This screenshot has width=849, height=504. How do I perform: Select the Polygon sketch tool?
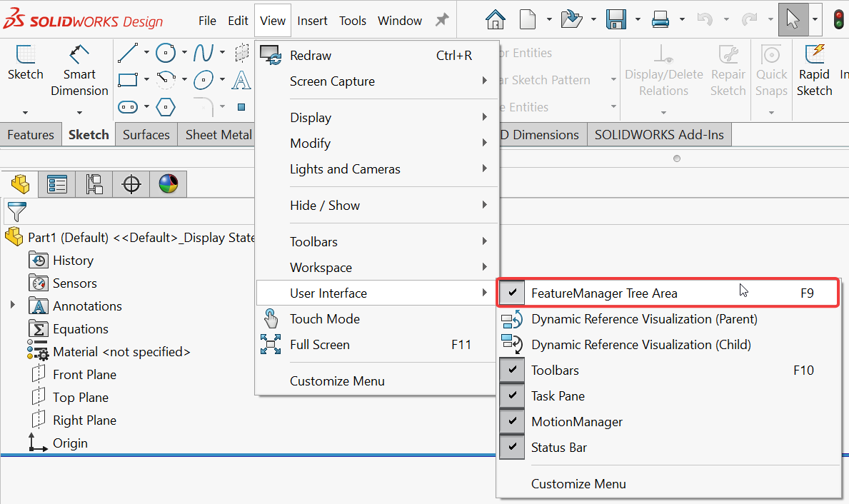(x=166, y=106)
